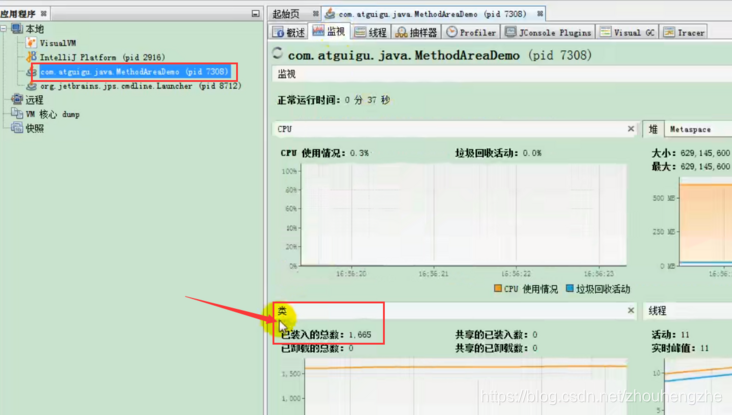Switch to the 监视 monitor tab
Screen dimensions: 732x415
pyautogui.click(x=329, y=32)
